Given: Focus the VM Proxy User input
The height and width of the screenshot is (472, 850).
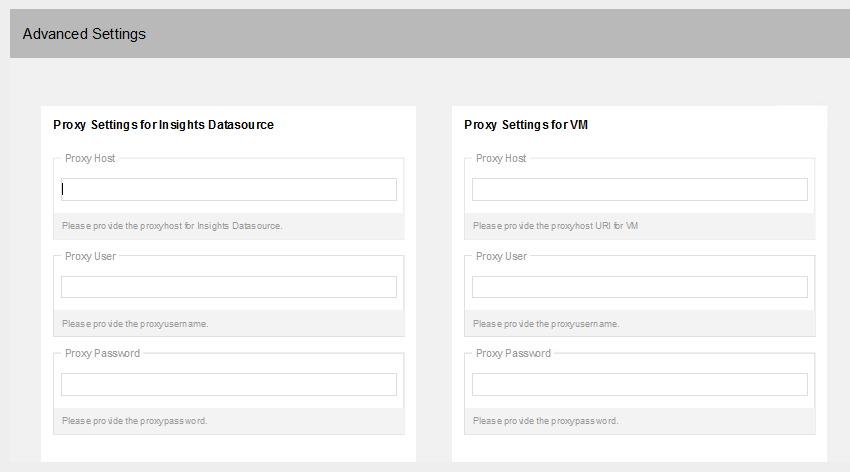Looking at the screenshot, I should pyautogui.click(x=639, y=287).
